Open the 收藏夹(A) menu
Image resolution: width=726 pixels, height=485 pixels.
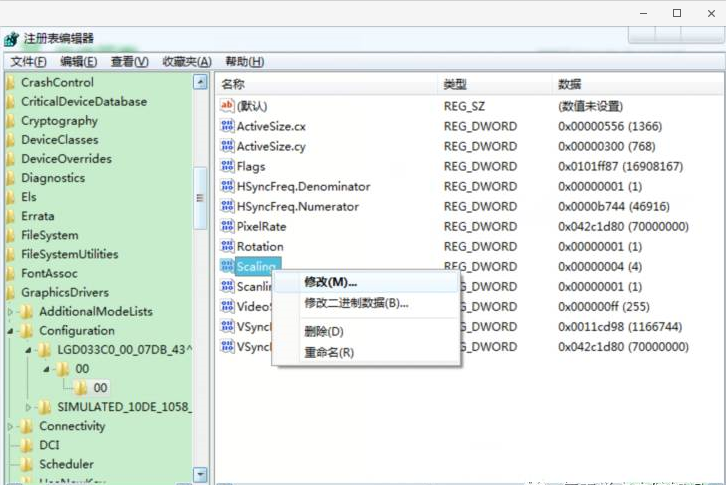click(186, 62)
